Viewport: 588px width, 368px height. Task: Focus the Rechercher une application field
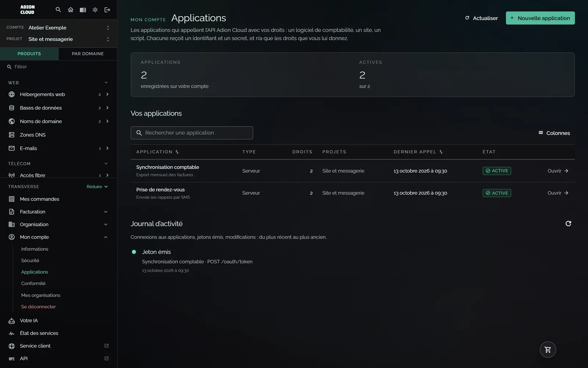click(192, 133)
